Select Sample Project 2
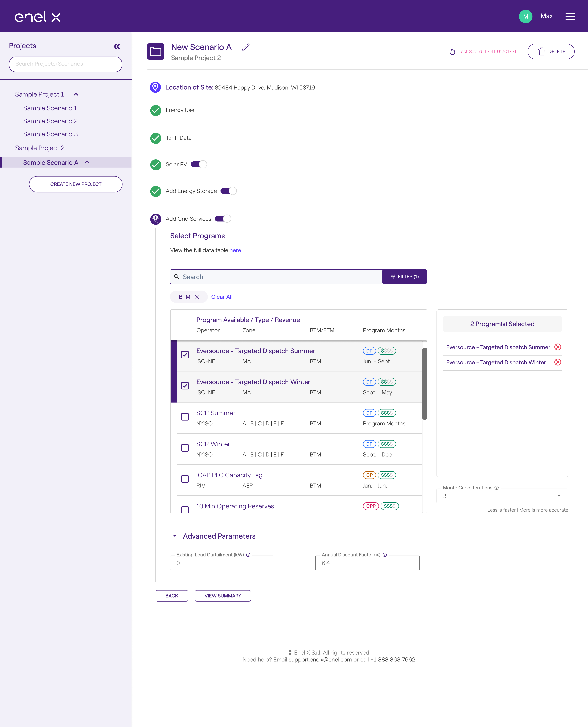Viewport: 588px width, 727px height. (x=40, y=148)
